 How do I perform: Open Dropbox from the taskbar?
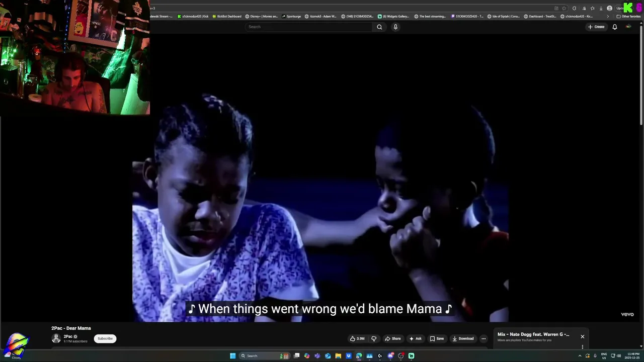click(x=349, y=355)
